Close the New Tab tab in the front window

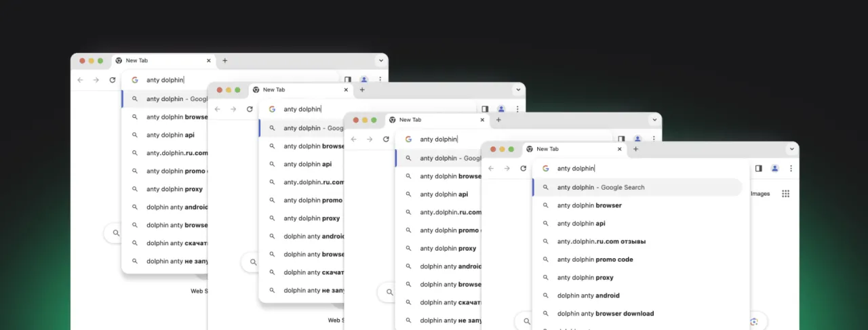pyautogui.click(x=619, y=149)
